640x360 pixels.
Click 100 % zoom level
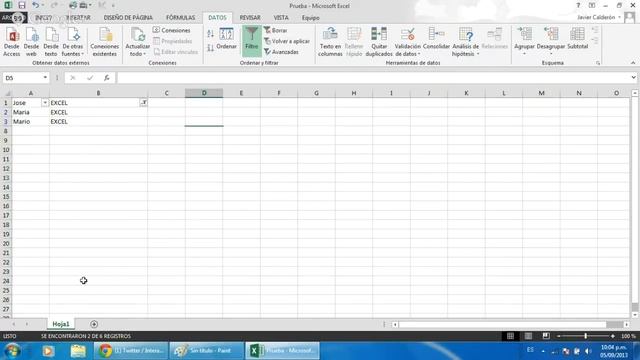[628, 336]
